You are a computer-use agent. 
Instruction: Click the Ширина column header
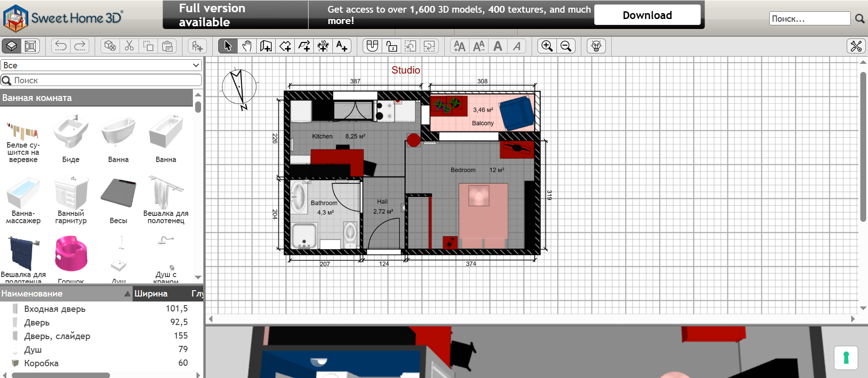coord(151,294)
